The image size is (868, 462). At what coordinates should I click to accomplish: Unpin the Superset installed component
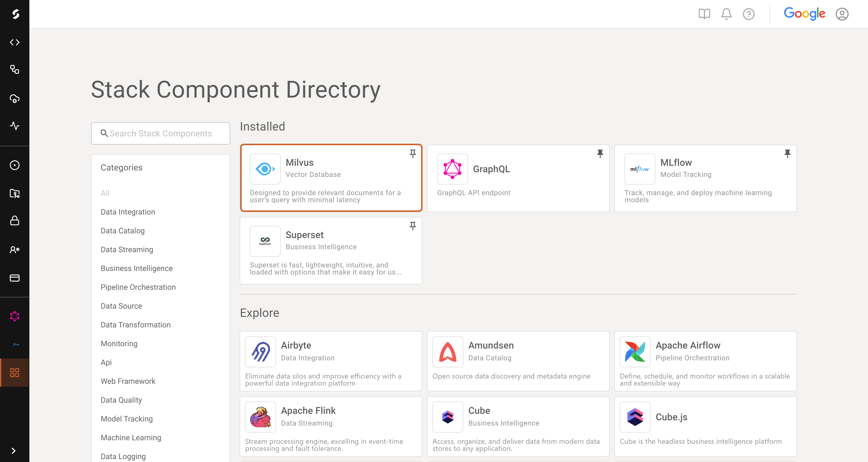[x=413, y=226]
